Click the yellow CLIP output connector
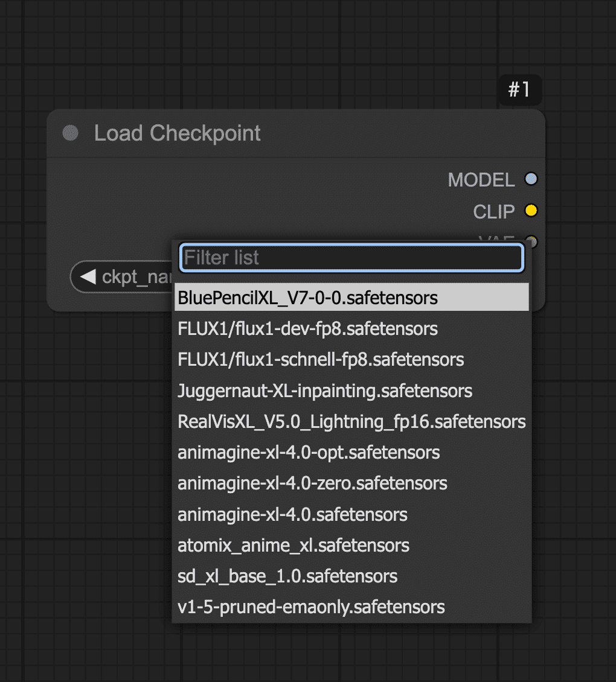This screenshot has width=616, height=682. click(x=531, y=211)
